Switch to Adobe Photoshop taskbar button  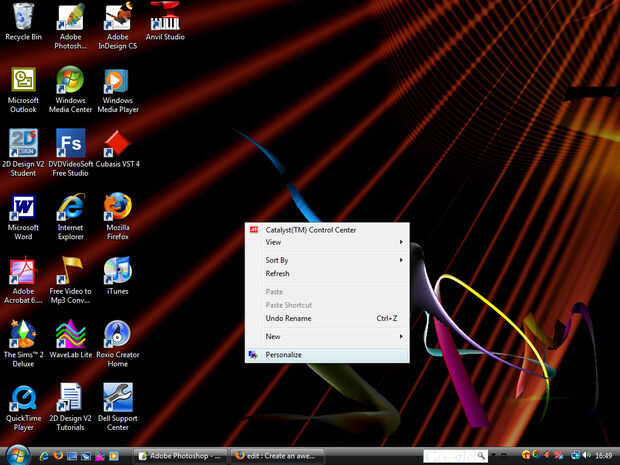pyautogui.click(x=180, y=456)
